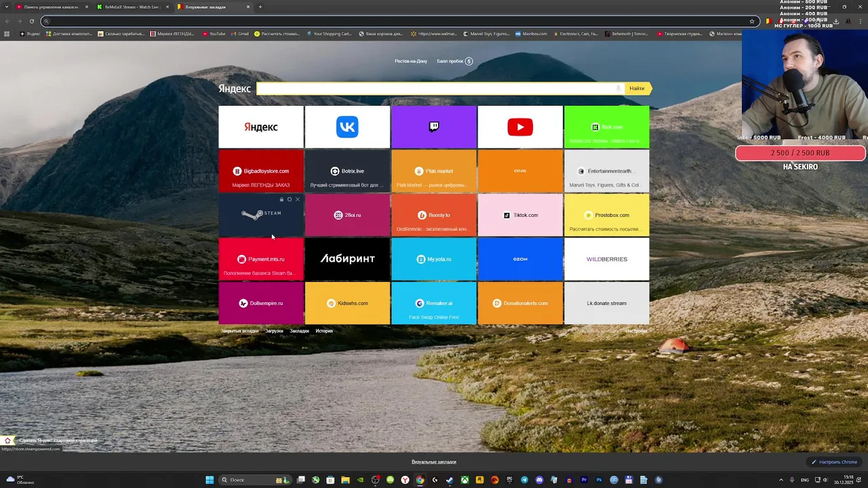Open the Mainbox.com bookmark
Image resolution: width=868 pixels, height=488 pixels.
[x=531, y=33]
